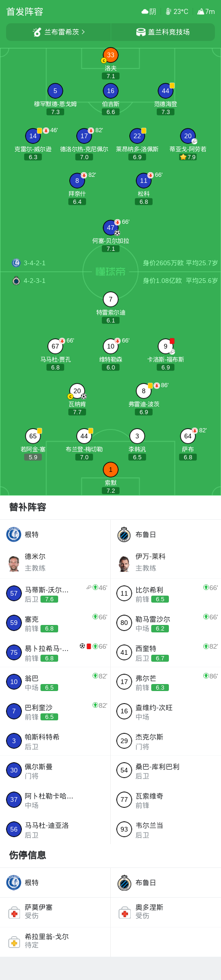Open substitute 75 易卜拉希马 row

pyautogui.click(x=55, y=652)
